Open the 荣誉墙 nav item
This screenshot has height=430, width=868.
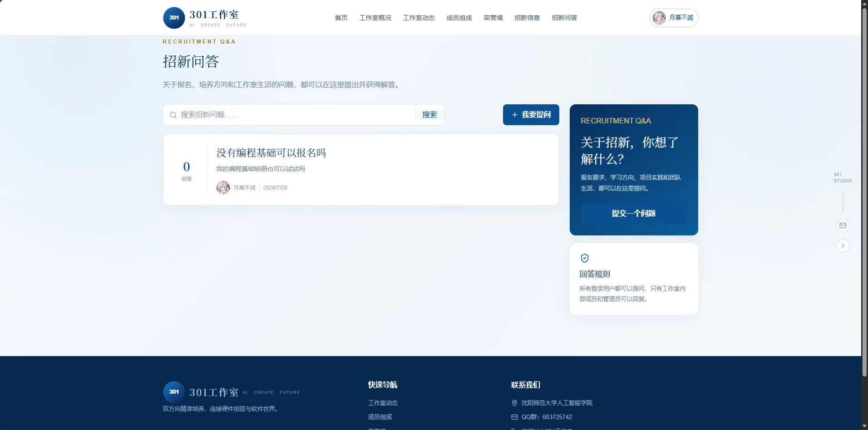[x=493, y=18]
